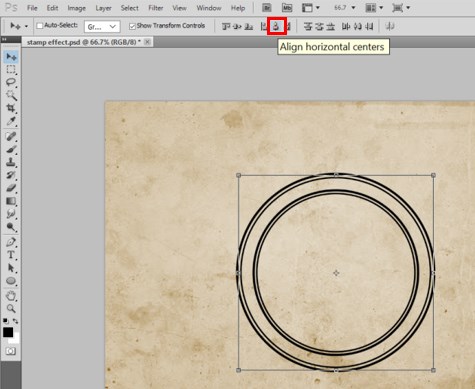Select the Rectangular Marquee tool
The image size is (475, 389).
(11, 70)
